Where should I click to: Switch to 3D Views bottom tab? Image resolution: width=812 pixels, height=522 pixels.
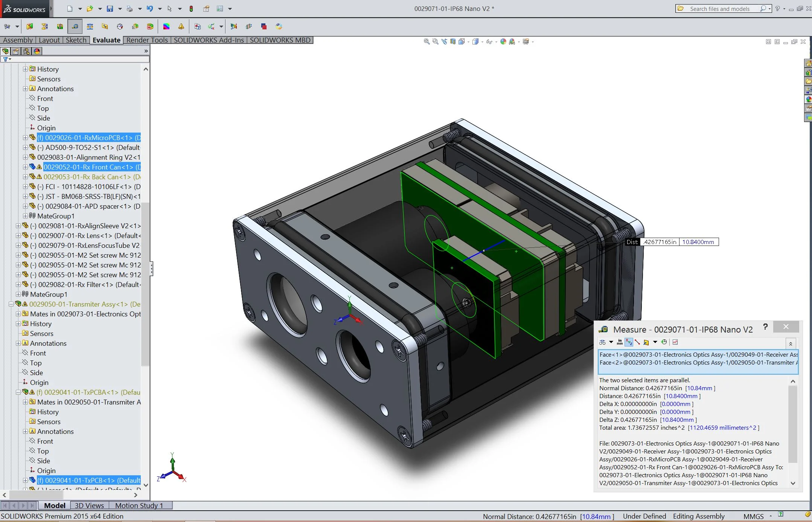[89, 505]
